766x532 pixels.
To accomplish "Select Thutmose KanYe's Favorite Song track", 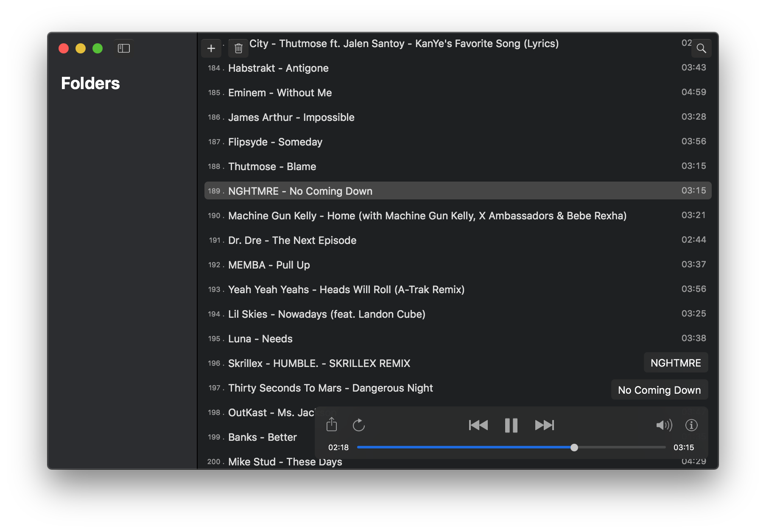I will 404,43.
